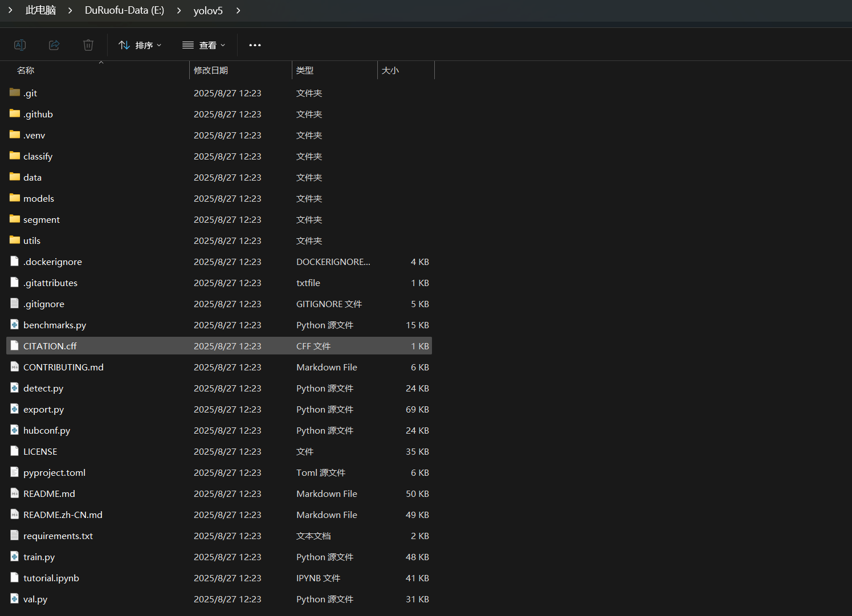
Task: Expand the chevron after yolov5 in path
Action: click(x=238, y=10)
